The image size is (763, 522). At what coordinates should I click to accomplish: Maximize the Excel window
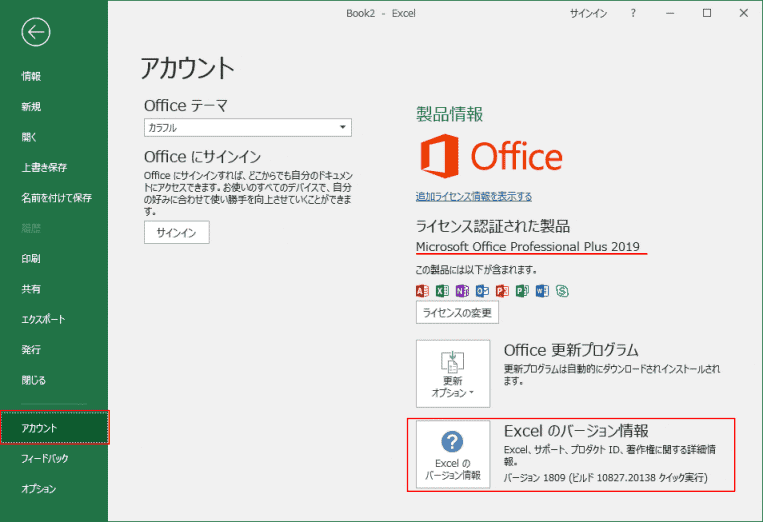tap(707, 13)
